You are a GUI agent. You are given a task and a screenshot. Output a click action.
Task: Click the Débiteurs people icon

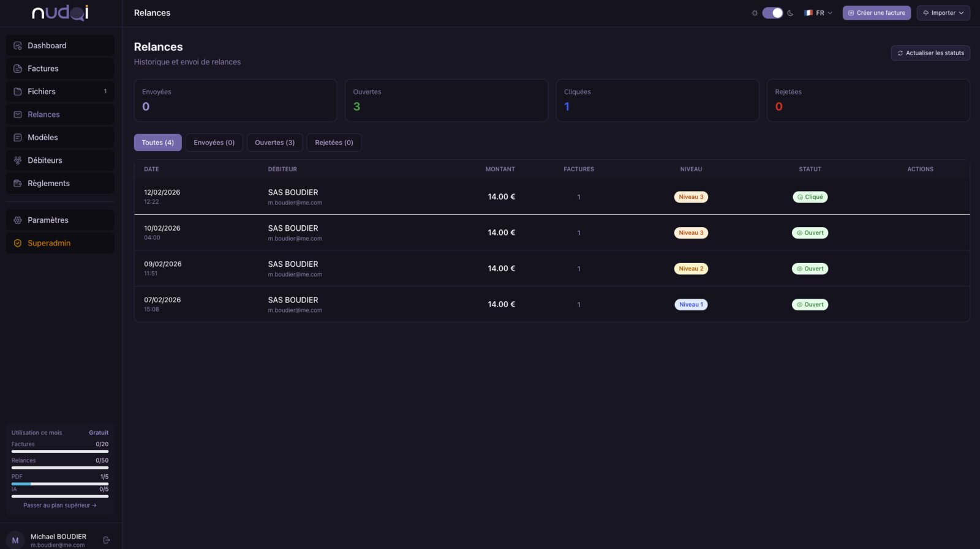pos(18,160)
